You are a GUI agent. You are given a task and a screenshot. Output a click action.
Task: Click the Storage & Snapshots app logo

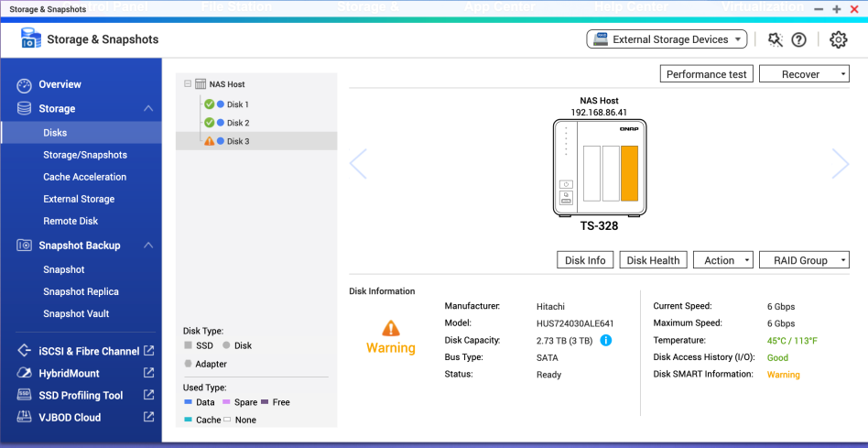point(31,38)
